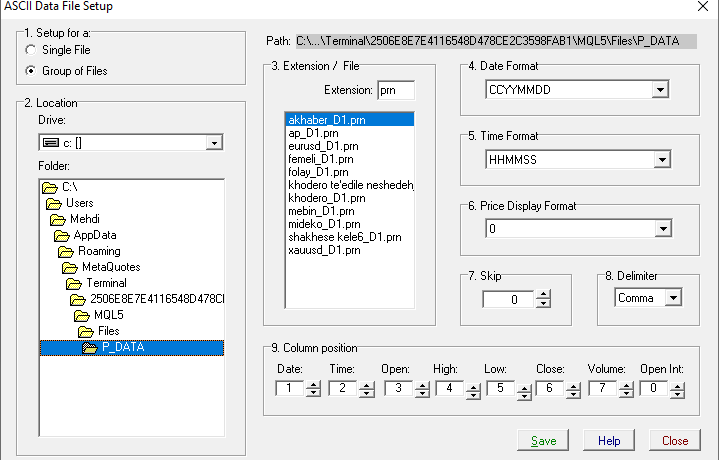Open the Delimiter dropdown
The image size is (719, 460).
point(673,298)
